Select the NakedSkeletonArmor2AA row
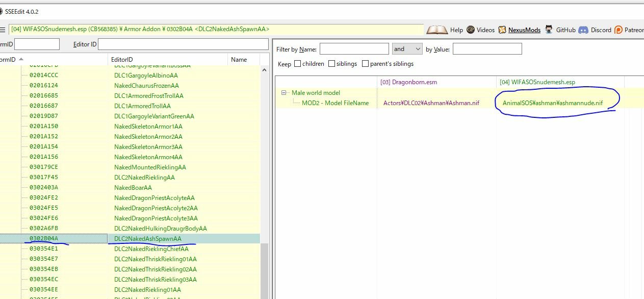Viewport: 644px width, 299px height. [x=130, y=137]
